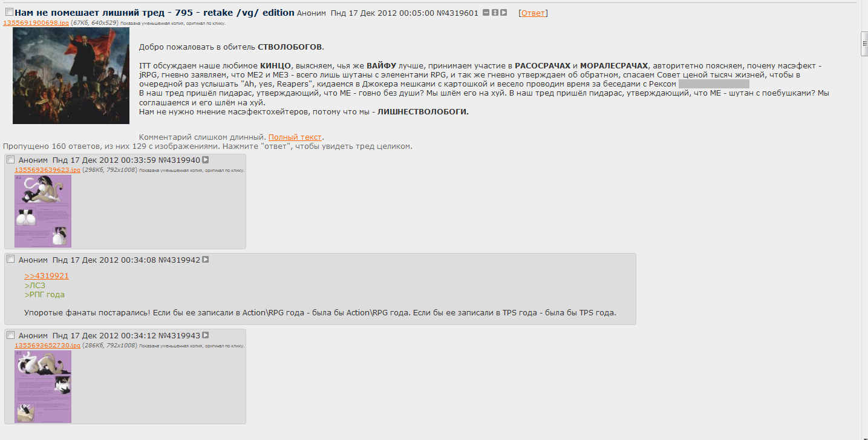Check the box next to post №4319943

point(10,334)
